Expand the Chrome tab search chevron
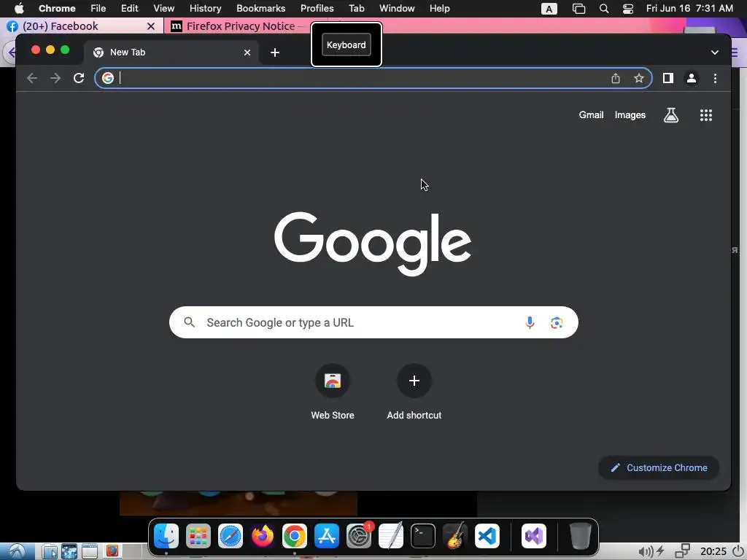 (714, 52)
